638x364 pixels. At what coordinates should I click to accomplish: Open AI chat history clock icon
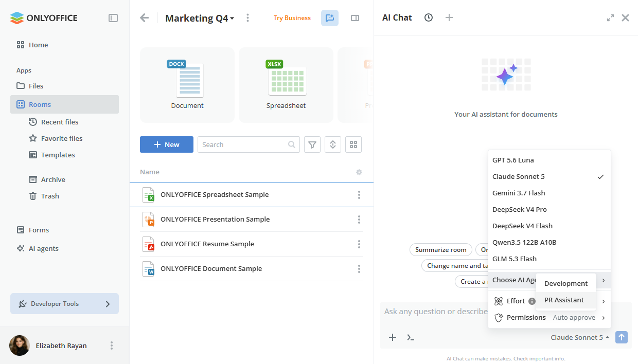429,17
